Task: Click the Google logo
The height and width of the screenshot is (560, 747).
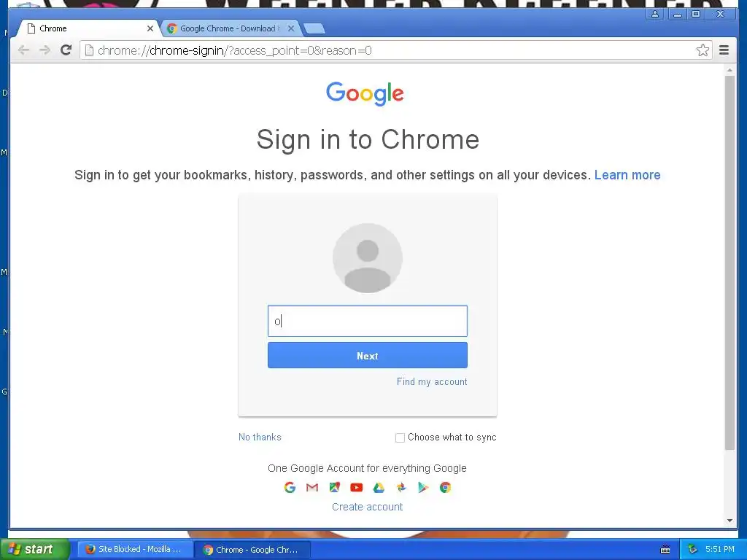Action: (x=365, y=93)
